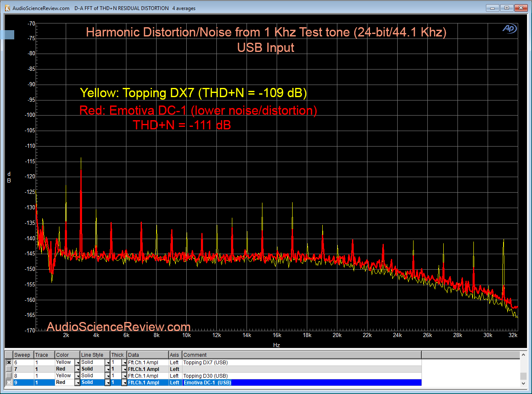Click the Color column header
This screenshot has height=394, width=532.
tap(67, 355)
